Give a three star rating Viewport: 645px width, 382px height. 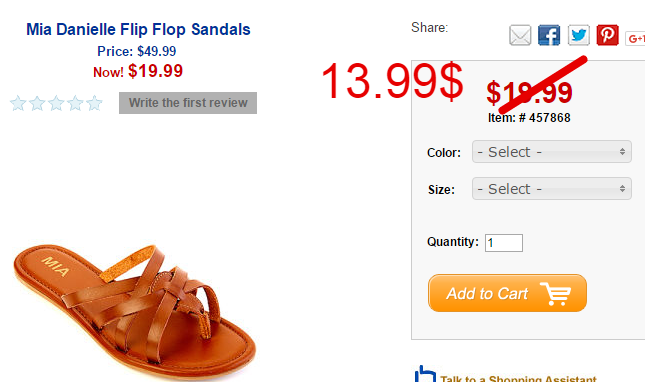[56, 103]
